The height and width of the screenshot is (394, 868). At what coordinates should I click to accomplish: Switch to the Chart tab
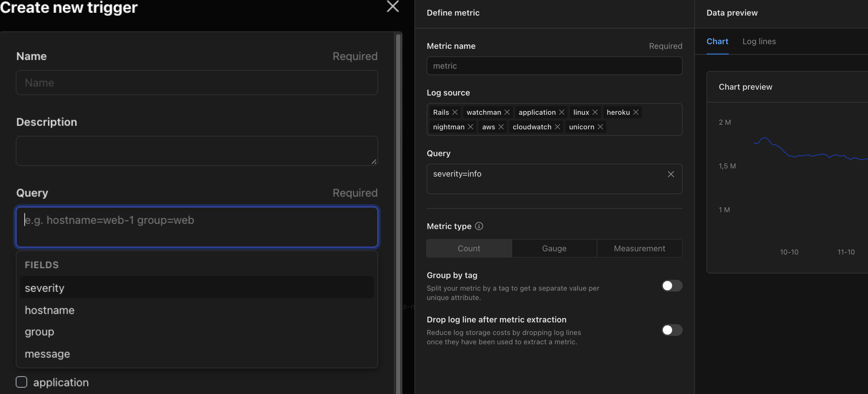(717, 41)
